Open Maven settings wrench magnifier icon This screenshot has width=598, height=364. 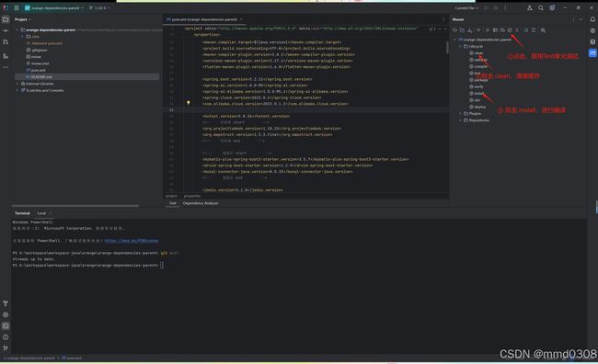pos(543,30)
